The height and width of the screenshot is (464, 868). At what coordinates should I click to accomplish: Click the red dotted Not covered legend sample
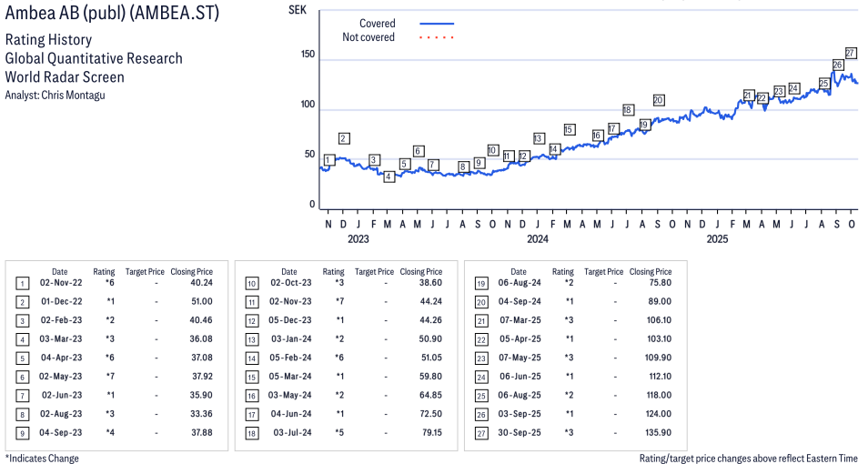[x=437, y=37]
